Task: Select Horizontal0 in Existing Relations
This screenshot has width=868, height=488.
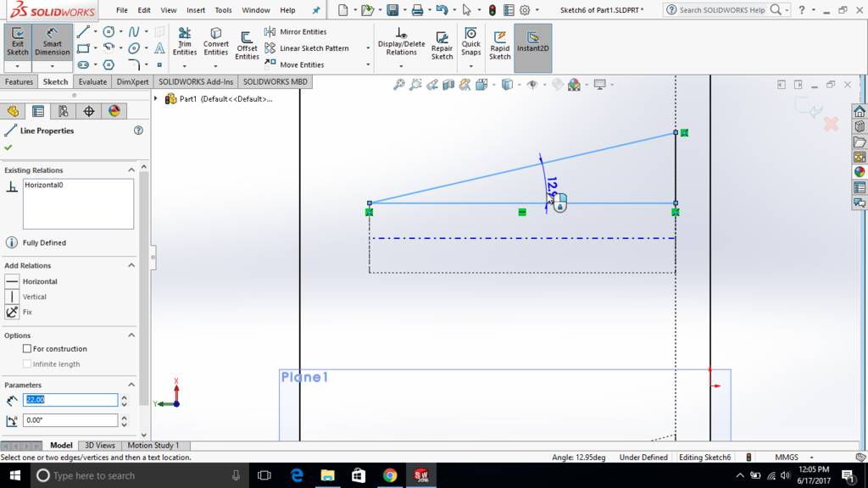Action: pos(44,185)
